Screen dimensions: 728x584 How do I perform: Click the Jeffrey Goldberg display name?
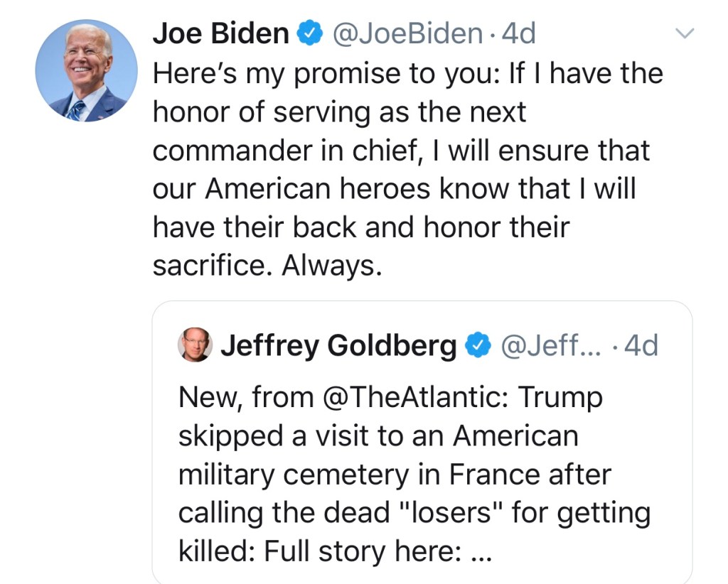pos(338,345)
